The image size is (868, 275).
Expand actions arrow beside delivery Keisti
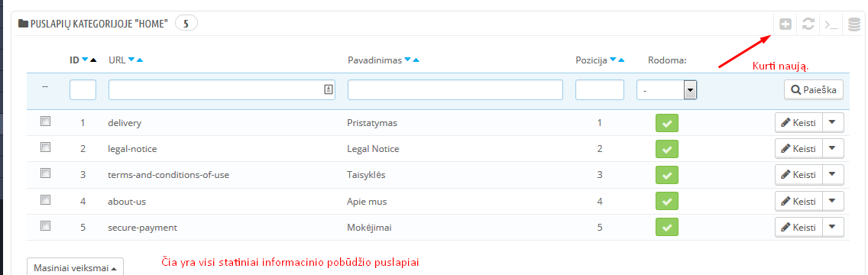click(x=833, y=122)
